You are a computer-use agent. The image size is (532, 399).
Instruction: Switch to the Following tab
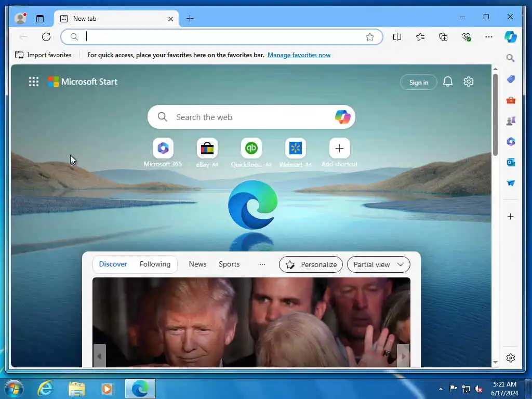coord(155,264)
